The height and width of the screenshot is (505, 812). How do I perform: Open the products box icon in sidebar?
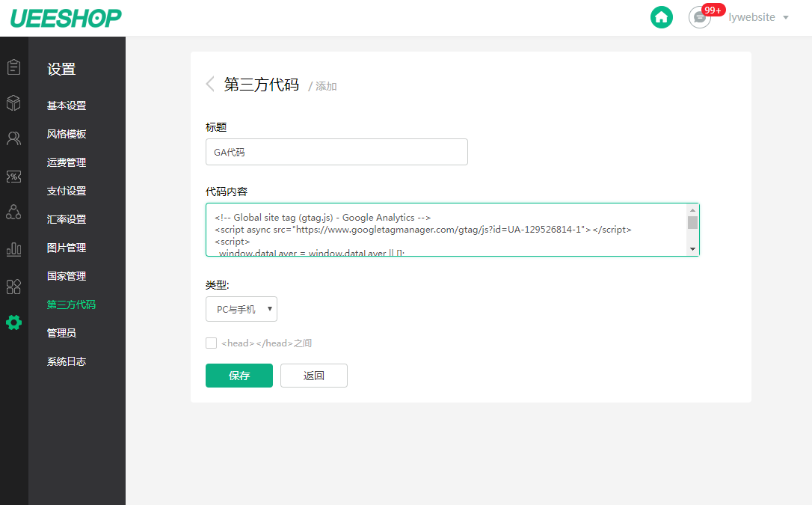click(14, 103)
